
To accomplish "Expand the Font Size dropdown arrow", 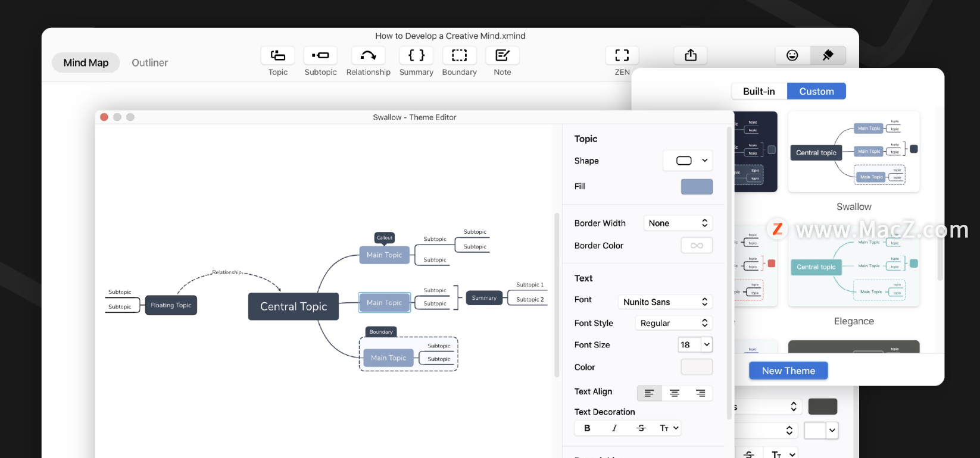I will click(x=707, y=344).
